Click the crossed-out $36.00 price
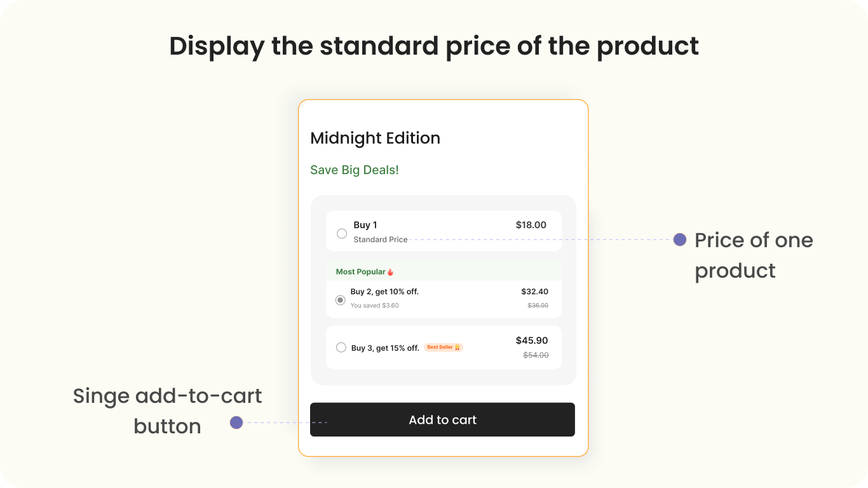Screen dimensions: 868x488 point(538,306)
